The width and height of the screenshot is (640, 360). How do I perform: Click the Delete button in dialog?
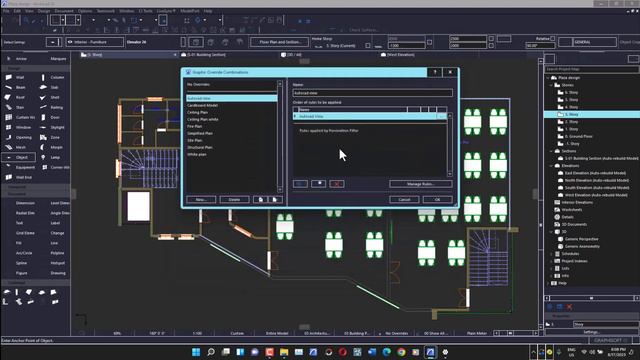pos(234,200)
